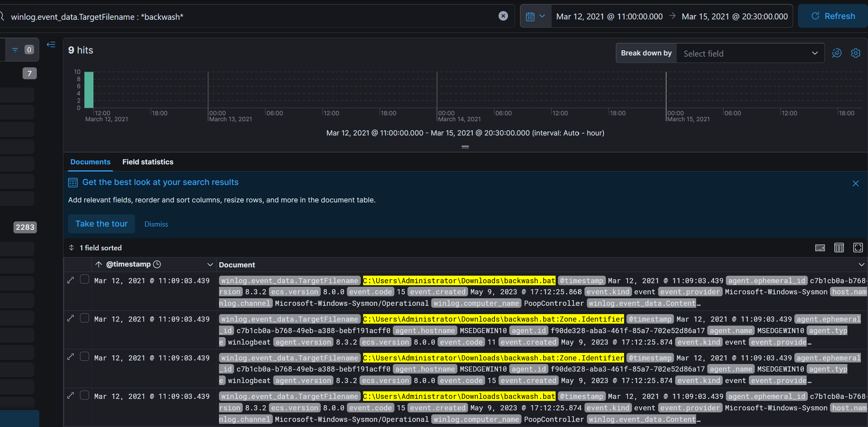
Task: Enter fullscreen mode for the document table
Action: click(x=858, y=248)
